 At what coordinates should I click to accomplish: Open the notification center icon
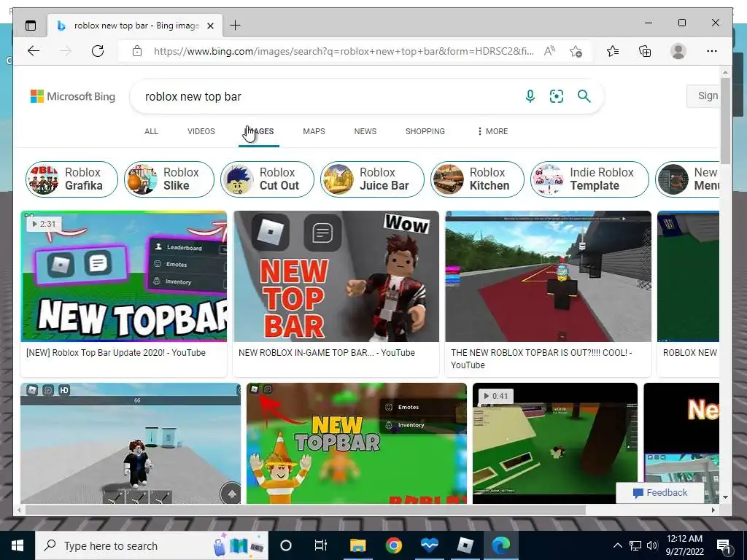click(x=724, y=545)
